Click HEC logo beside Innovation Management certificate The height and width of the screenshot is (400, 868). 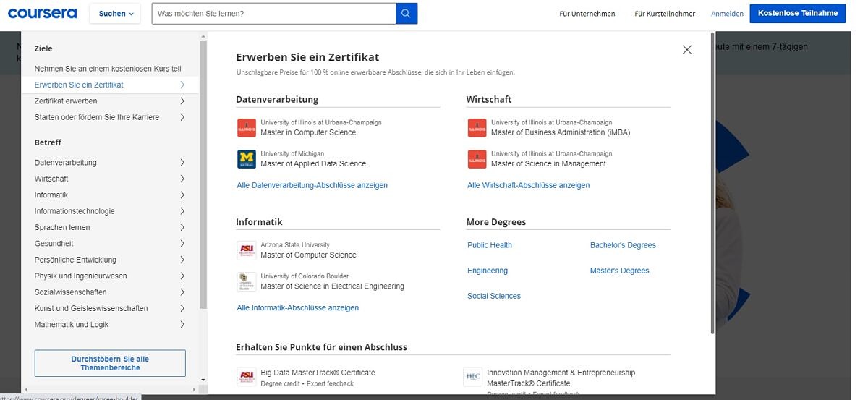pos(472,377)
